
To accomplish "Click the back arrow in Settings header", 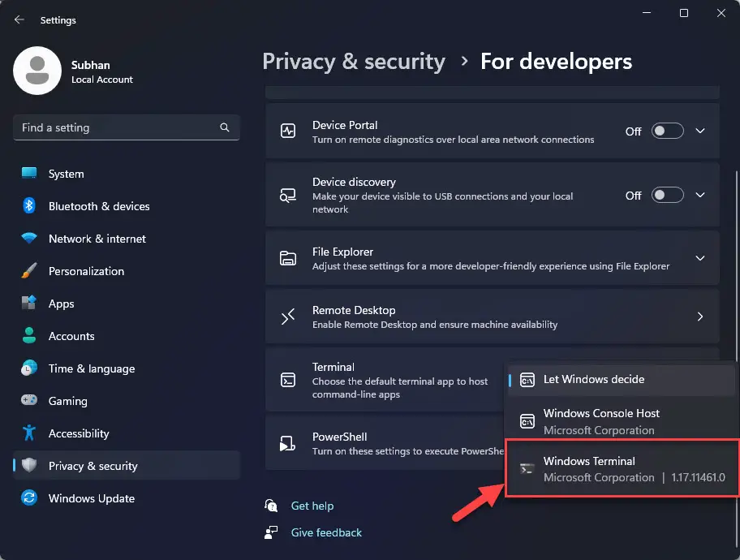I will point(19,19).
